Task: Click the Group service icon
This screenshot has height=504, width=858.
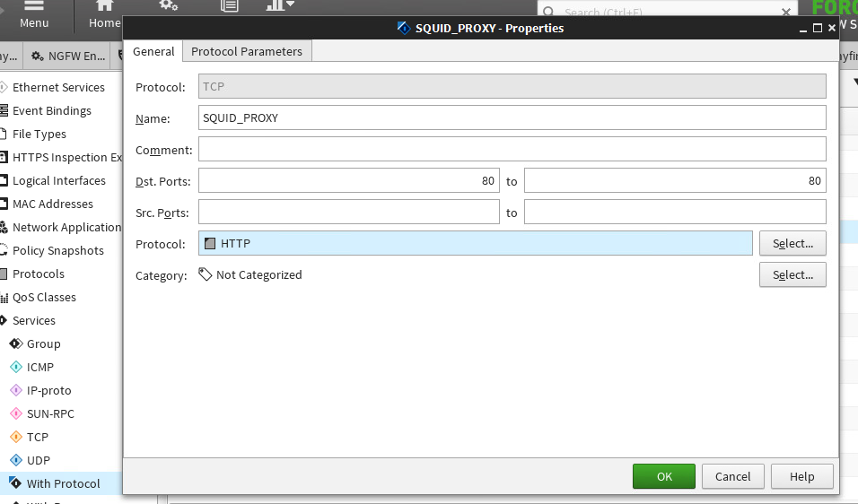Action: [x=16, y=343]
